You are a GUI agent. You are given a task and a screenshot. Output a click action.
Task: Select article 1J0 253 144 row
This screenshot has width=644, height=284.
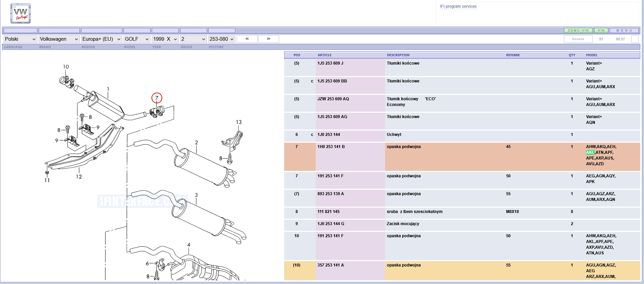(x=462, y=136)
